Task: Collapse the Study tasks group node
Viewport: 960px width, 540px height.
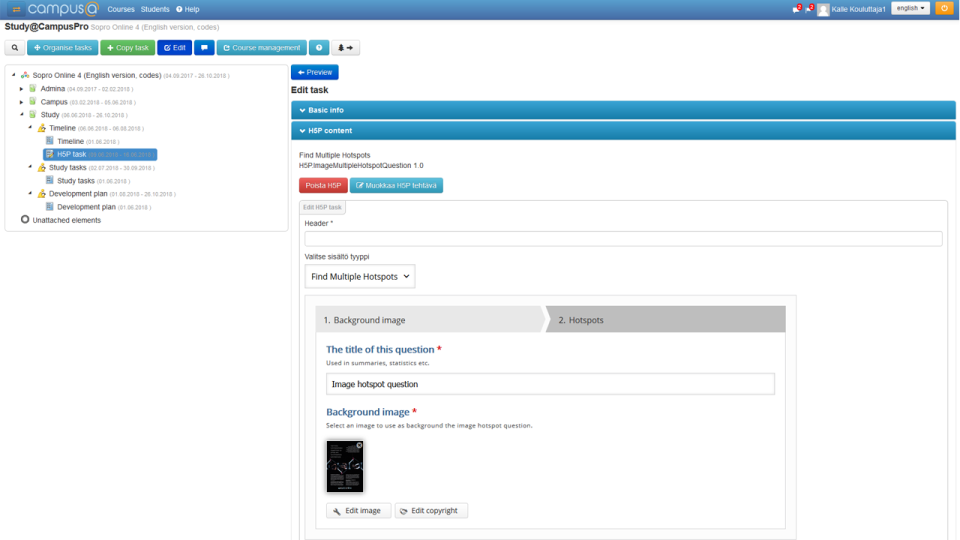Action: [x=30, y=167]
